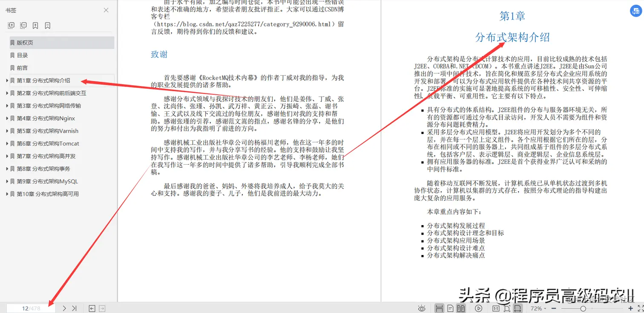Zoom in with the plus button
The image size is (644, 313).
[631, 308]
